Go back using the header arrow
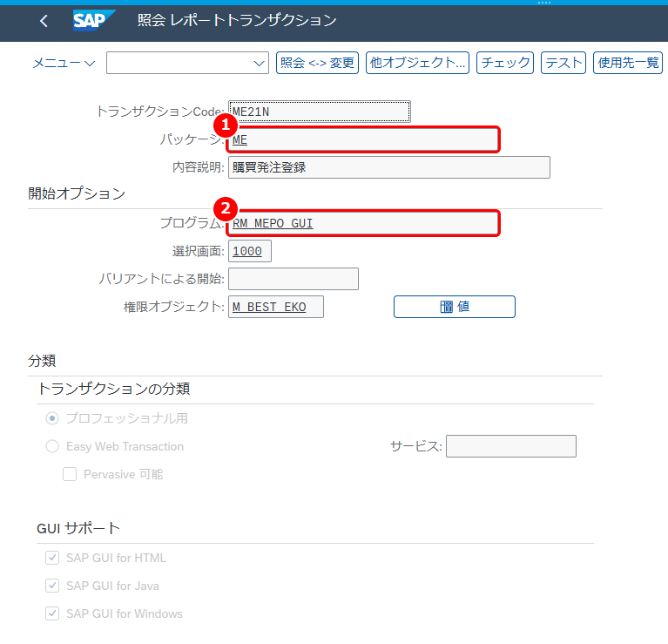 44,20
